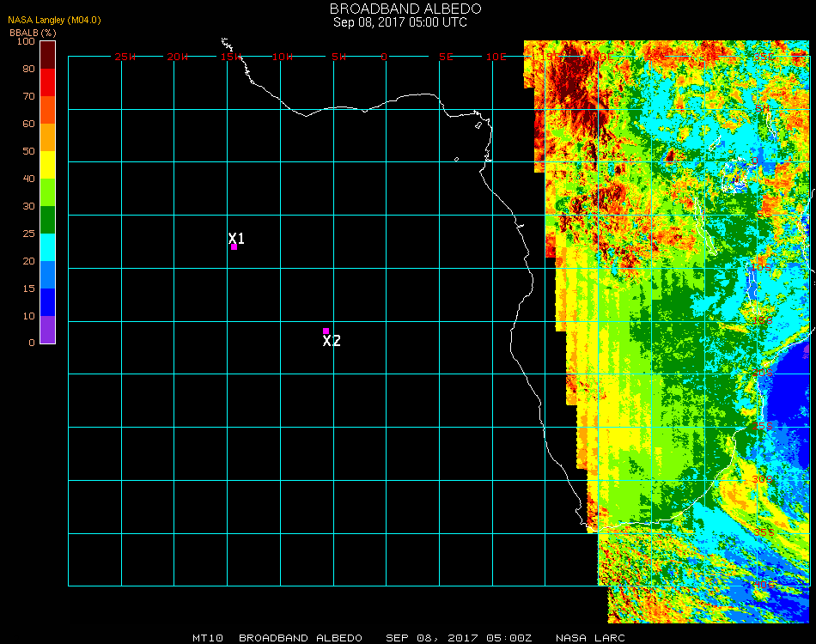Viewport: 816px width, 644px height.
Task: Pick the bright red 70-80% legend swatch
Action: click(x=48, y=82)
